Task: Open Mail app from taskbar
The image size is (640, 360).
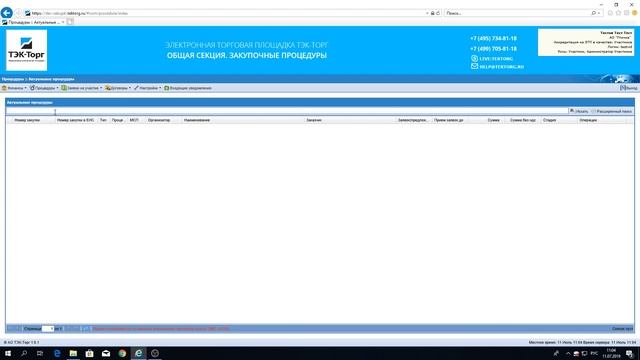Action: 106,353
